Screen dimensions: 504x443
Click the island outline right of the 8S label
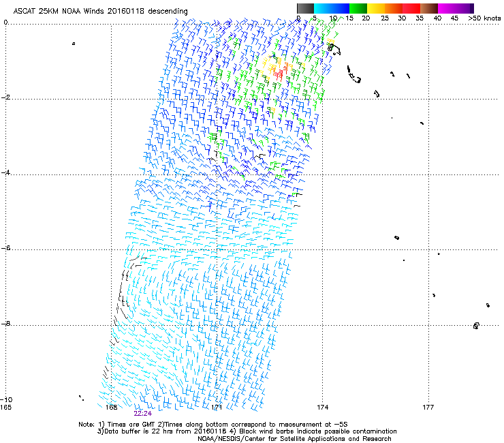click(x=476, y=326)
